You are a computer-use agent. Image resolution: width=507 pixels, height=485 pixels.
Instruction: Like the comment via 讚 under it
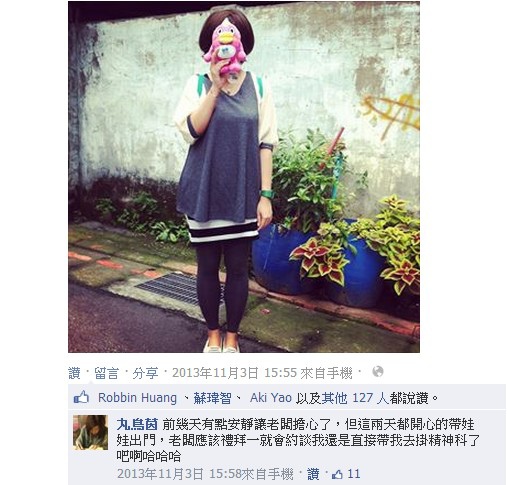(x=313, y=474)
